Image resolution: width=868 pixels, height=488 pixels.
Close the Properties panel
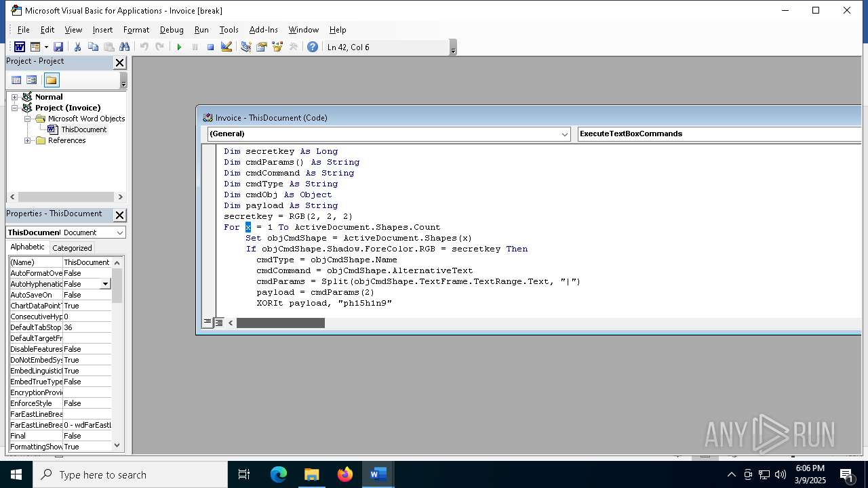click(119, 215)
